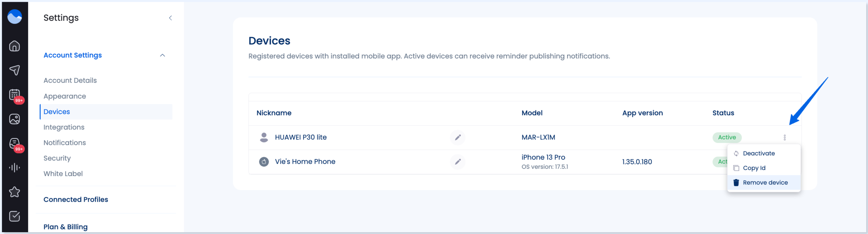Open White Label settings

point(63,174)
